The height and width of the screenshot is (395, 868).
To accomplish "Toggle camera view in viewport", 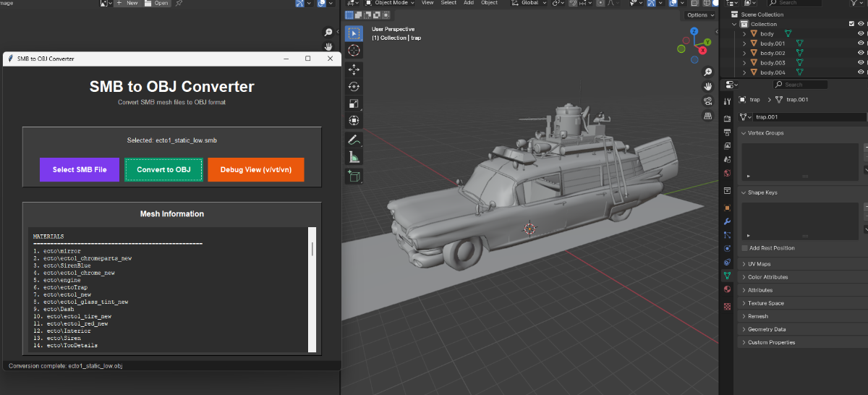I will tap(708, 101).
